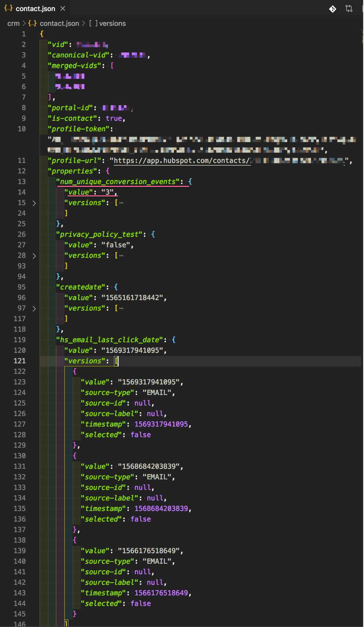This screenshot has width=364, height=627.
Task: Open the crm folder breadcrumb
Action: [13, 24]
